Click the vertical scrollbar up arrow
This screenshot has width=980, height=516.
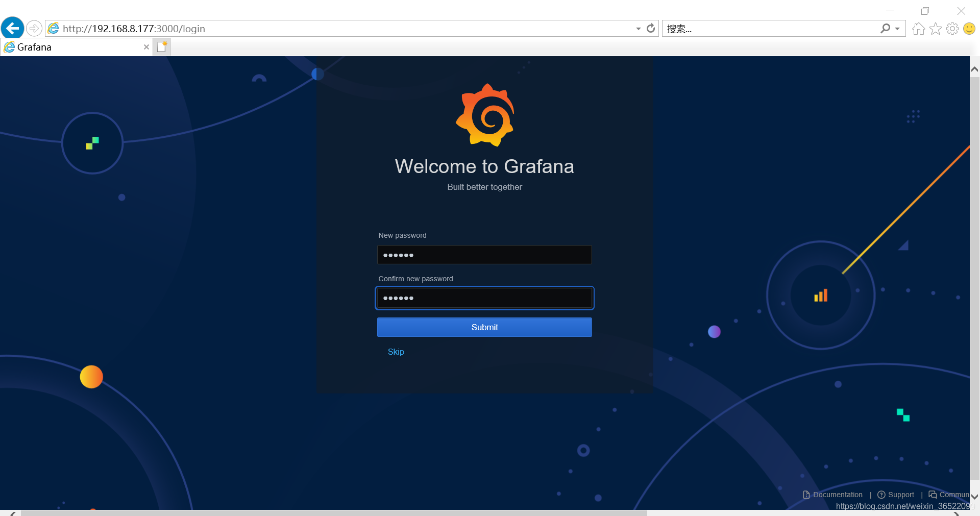(x=974, y=69)
